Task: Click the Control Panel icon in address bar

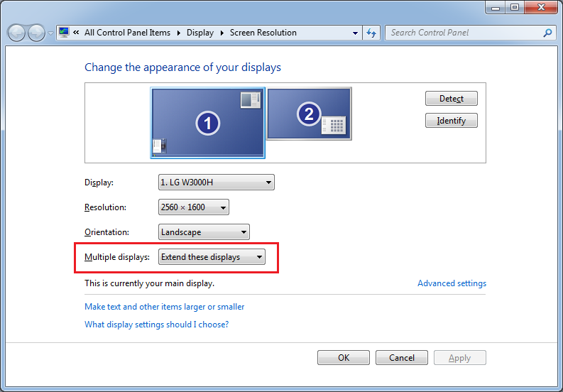Action: point(64,33)
